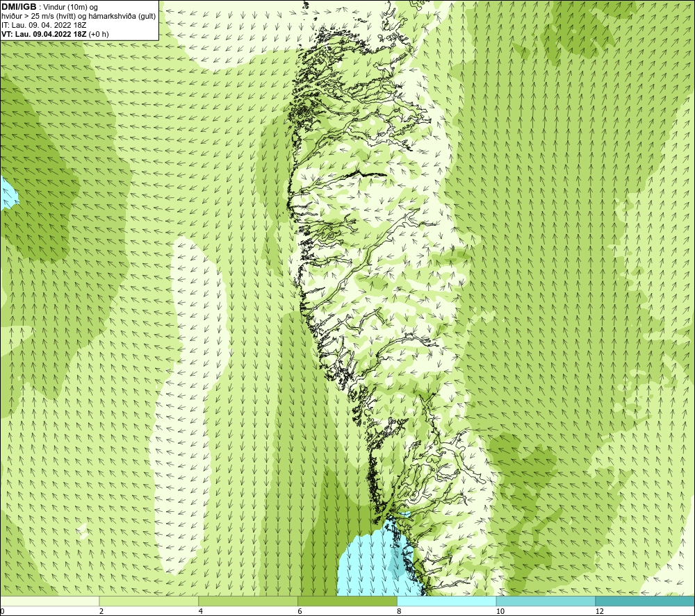Click the 4–6 m/s green scale segment
Screen dimensions: 695x616
pyautogui.click(x=248, y=601)
